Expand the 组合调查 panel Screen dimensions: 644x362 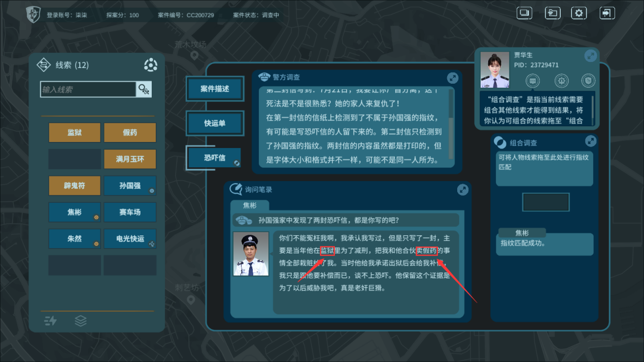coord(591,141)
